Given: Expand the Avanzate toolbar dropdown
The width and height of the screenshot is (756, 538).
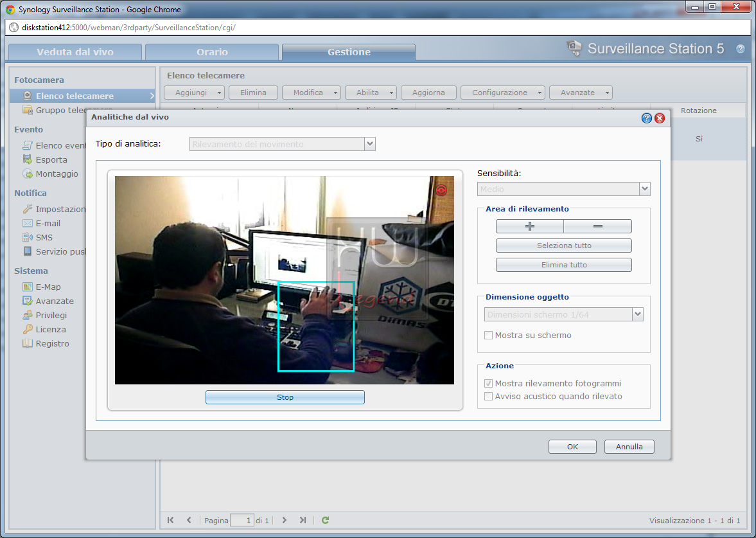Looking at the screenshot, I should [x=608, y=93].
